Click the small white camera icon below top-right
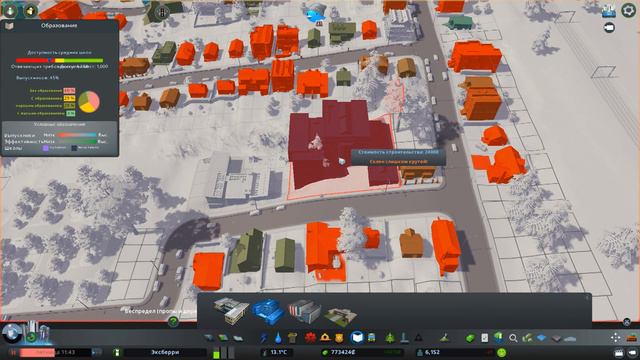This screenshot has height=360, width=640. click(x=609, y=28)
